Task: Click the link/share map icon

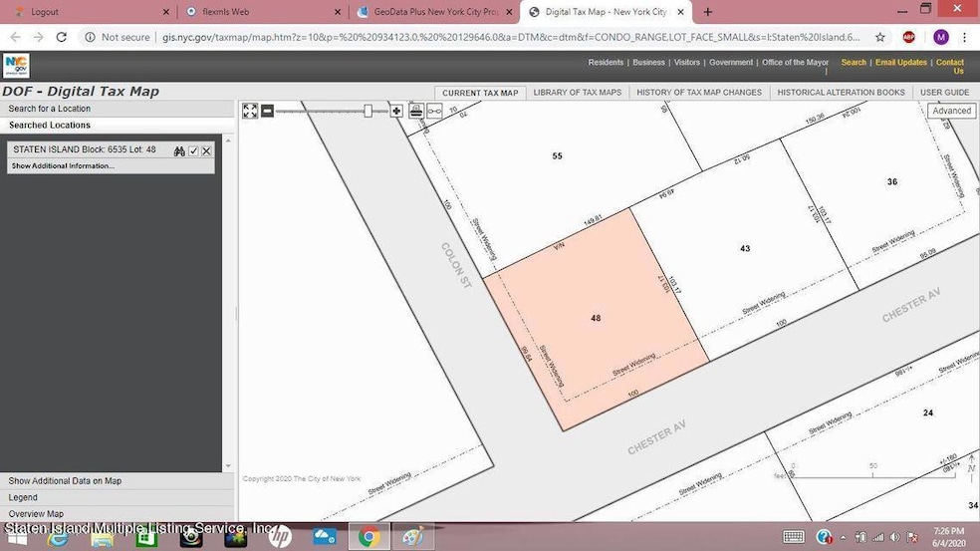Action: [x=434, y=111]
